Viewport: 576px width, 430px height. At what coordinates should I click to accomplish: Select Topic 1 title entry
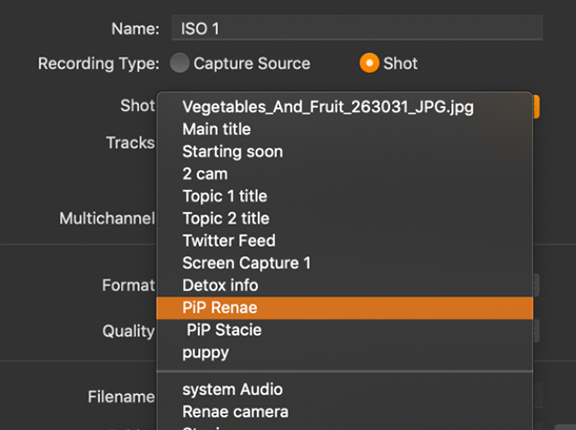click(345, 196)
